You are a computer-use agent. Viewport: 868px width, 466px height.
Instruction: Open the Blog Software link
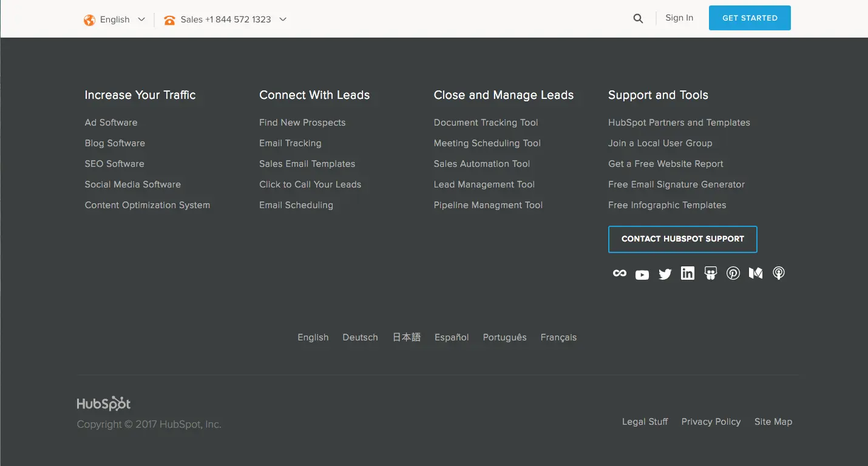(x=115, y=143)
